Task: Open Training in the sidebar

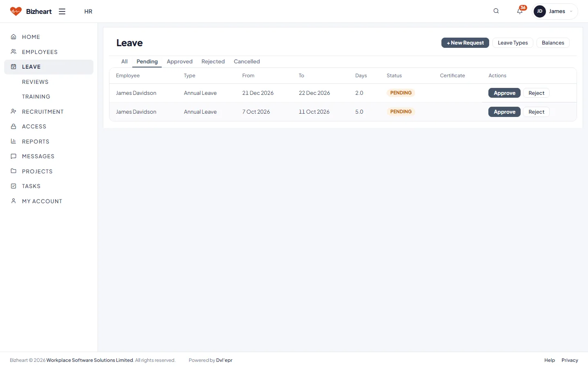Action: click(36, 96)
